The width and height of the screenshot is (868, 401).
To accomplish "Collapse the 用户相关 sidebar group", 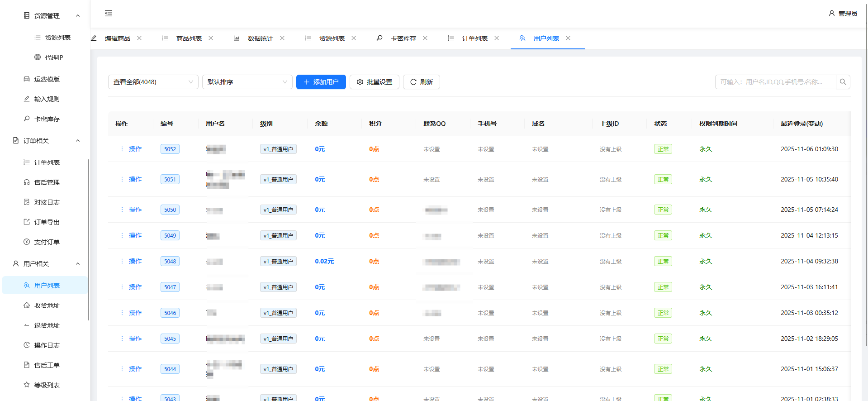I will tap(78, 264).
